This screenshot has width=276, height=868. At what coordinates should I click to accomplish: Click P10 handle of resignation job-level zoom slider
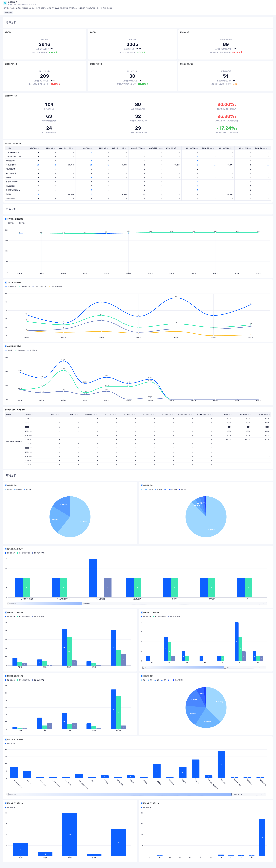click(225, 667)
